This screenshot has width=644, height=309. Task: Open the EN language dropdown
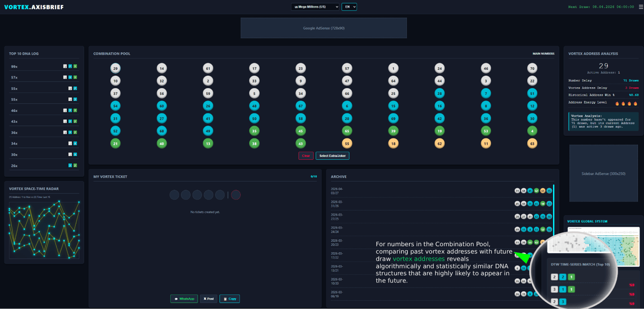click(349, 7)
